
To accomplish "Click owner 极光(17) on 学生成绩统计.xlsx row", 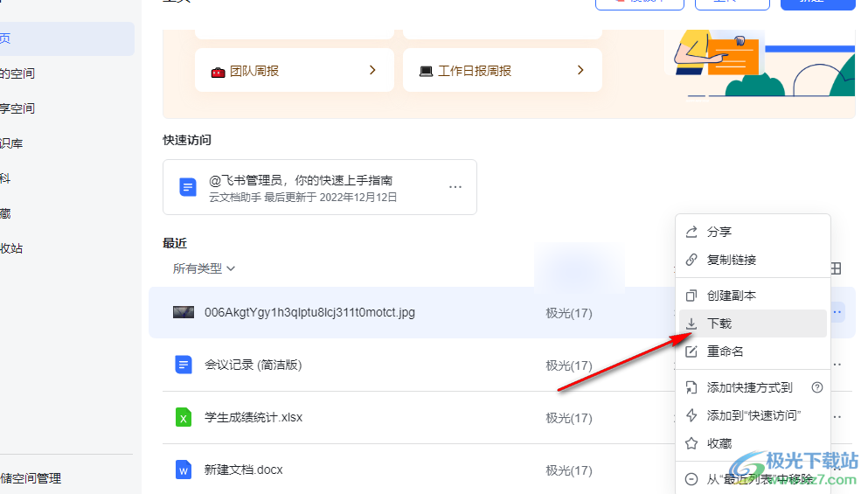I will pos(569,418).
